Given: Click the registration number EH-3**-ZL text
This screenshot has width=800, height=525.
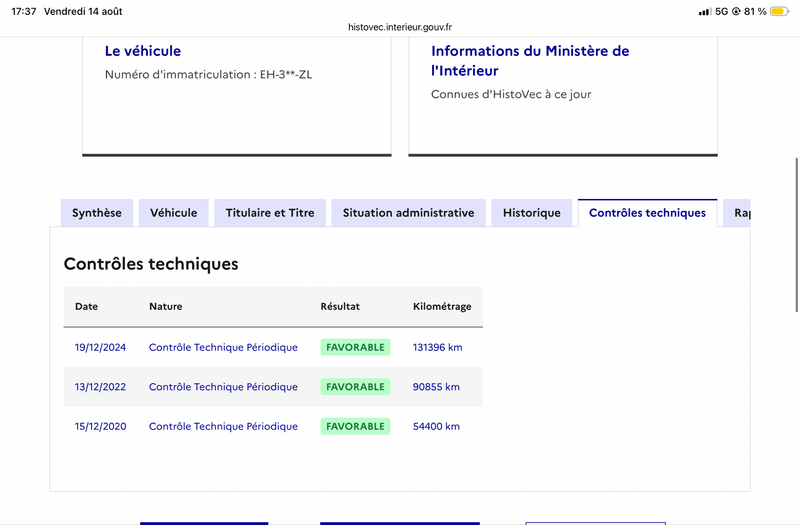Looking at the screenshot, I should pyautogui.click(x=286, y=74).
